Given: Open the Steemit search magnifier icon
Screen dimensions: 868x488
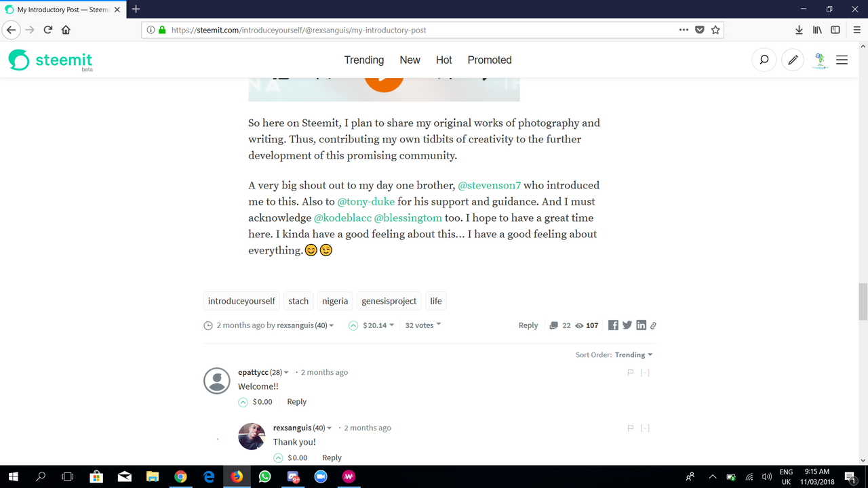Looking at the screenshot, I should coord(764,60).
